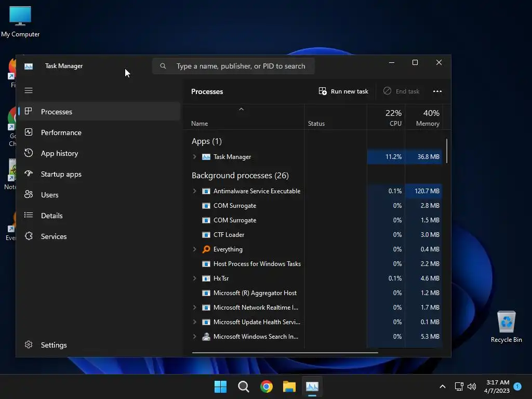
Task: Switch to the Details tab
Action: [x=99, y=216]
